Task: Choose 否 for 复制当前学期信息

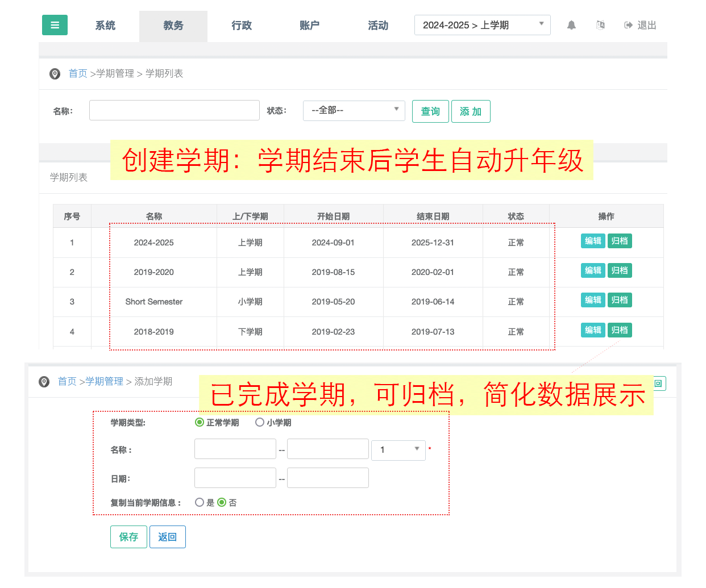Action: coord(222,502)
